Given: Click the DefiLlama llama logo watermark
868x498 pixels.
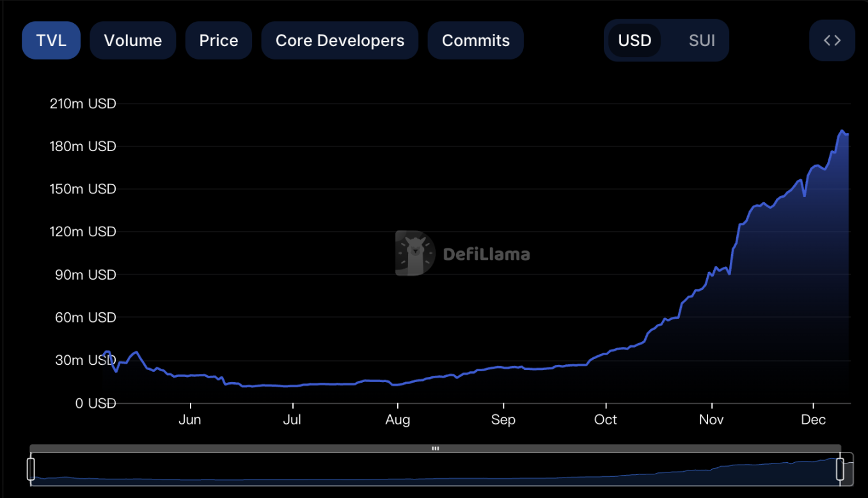Looking at the screenshot, I should point(414,253).
